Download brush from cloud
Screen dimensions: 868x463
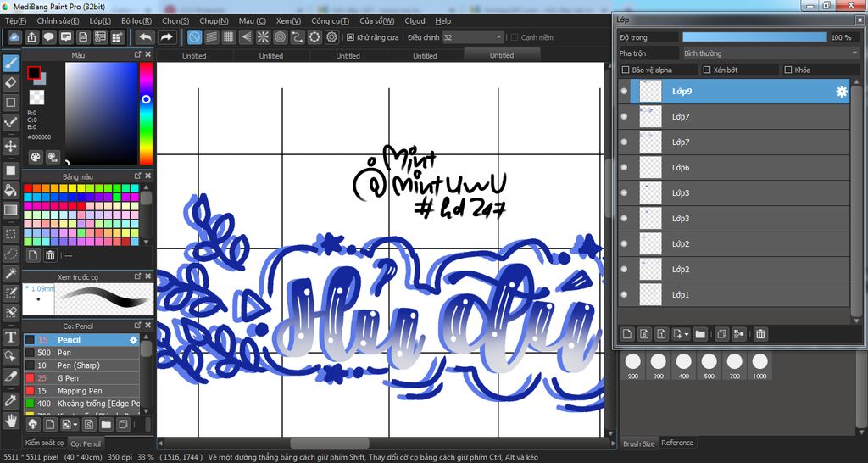click(33, 424)
